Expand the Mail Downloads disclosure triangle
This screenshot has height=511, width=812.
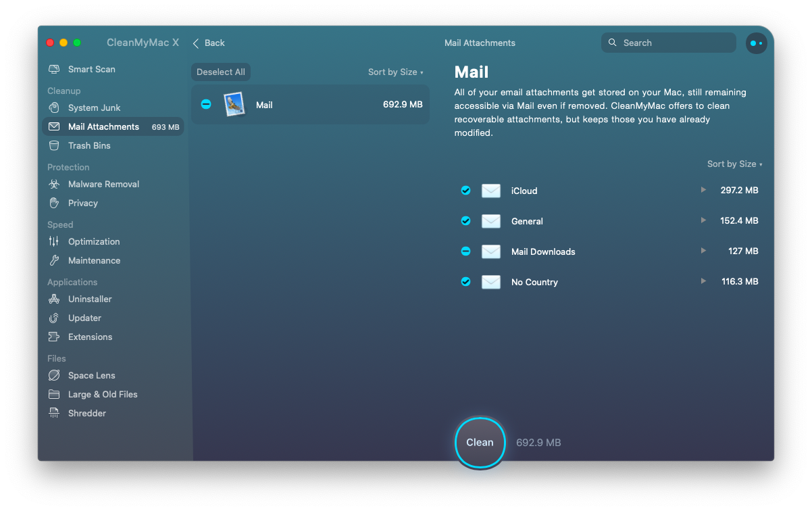click(x=703, y=251)
